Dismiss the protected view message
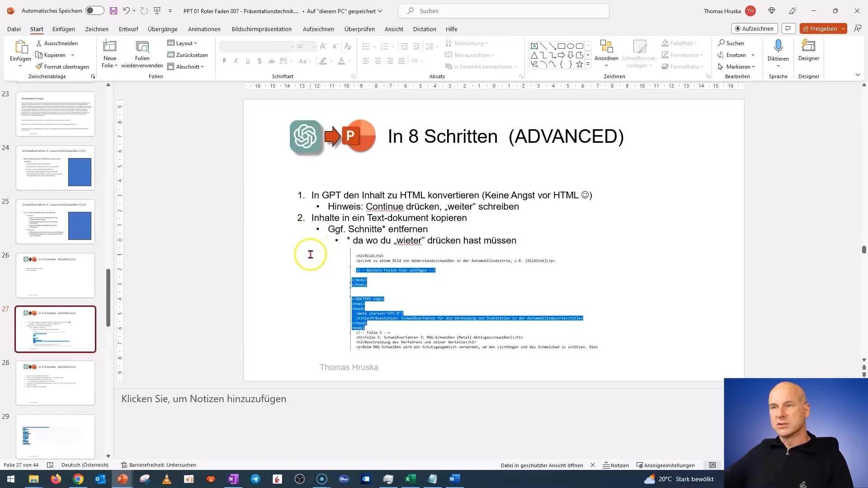This screenshot has width=868, height=488. click(x=593, y=465)
